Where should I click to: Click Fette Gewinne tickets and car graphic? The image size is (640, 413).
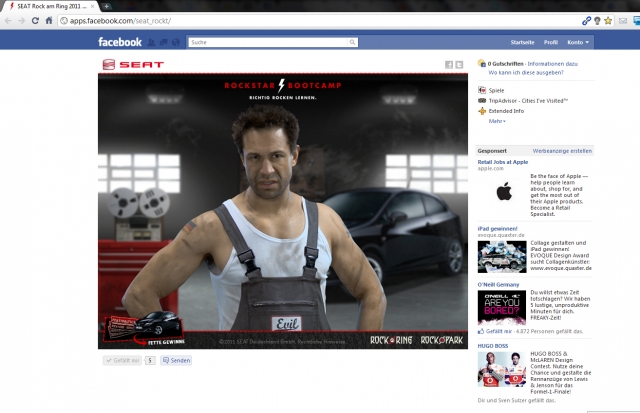(x=144, y=328)
